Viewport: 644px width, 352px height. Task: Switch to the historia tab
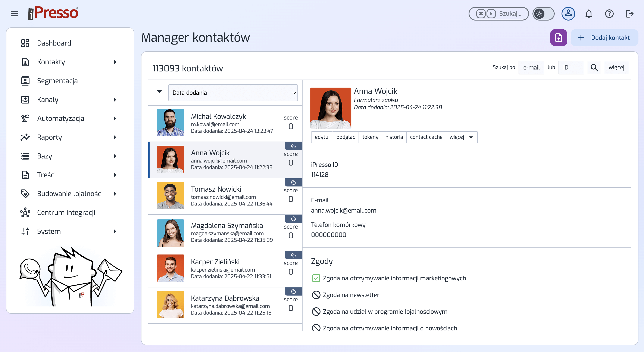click(x=394, y=137)
